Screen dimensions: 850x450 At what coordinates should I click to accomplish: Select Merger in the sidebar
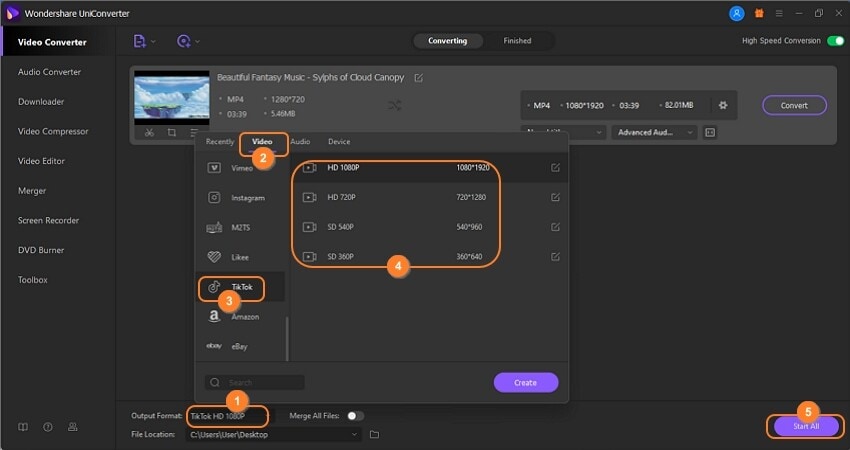(x=32, y=191)
